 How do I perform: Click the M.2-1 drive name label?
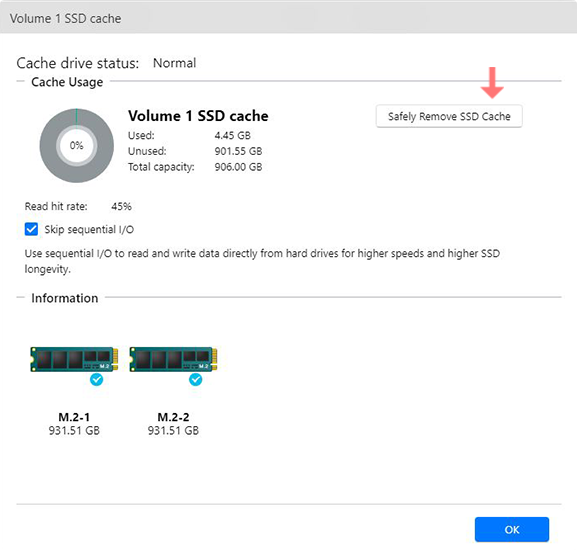pos(74,417)
